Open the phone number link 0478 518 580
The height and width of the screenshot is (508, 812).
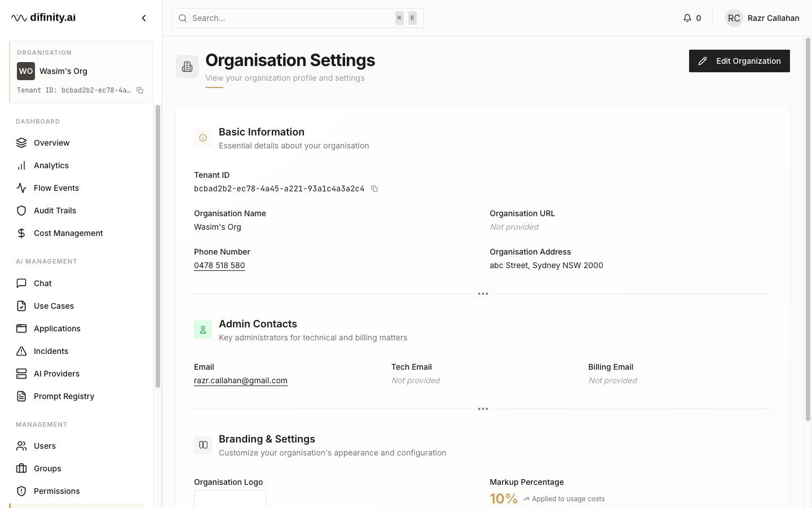(219, 265)
